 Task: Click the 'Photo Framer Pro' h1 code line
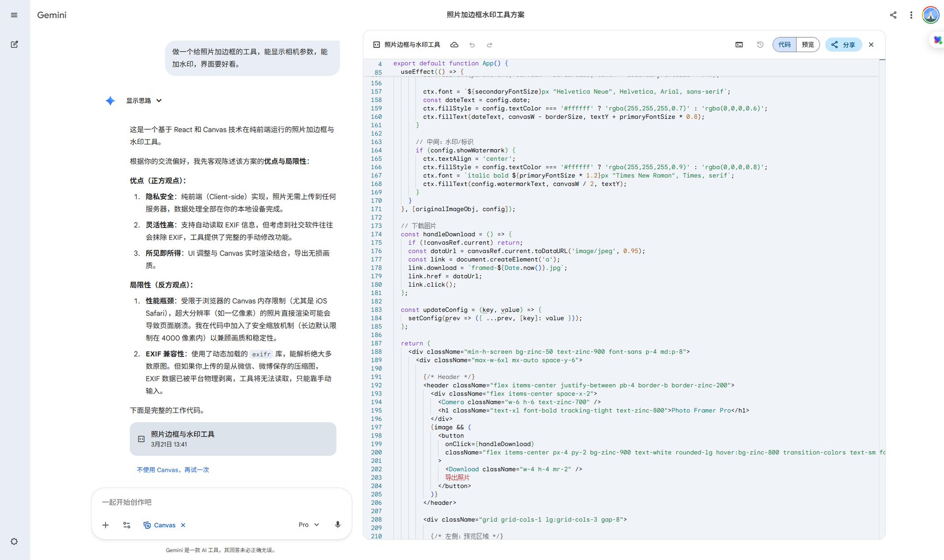point(593,410)
